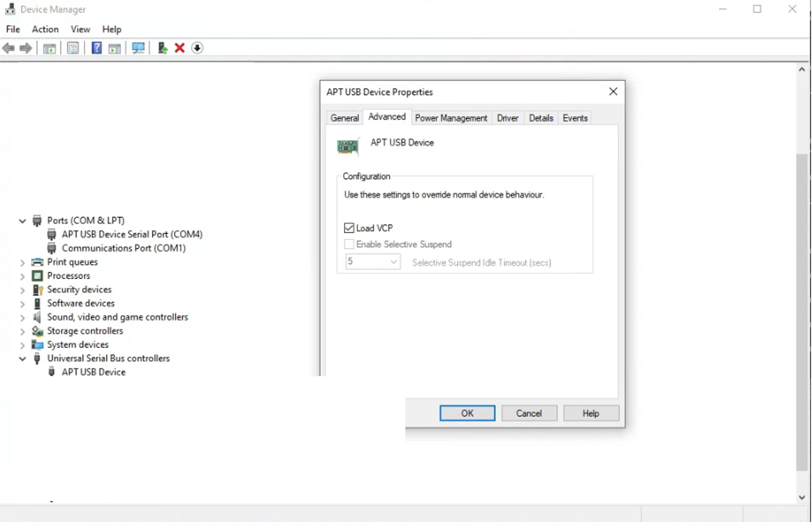The height and width of the screenshot is (522, 812).
Task: Open the Action menu
Action: pyautogui.click(x=45, y=29)
